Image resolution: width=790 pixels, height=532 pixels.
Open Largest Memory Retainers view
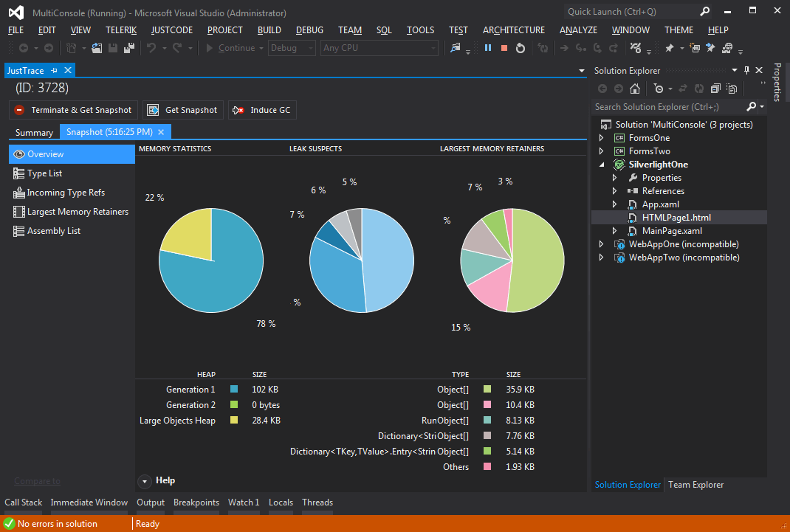[x=72, y=211]
